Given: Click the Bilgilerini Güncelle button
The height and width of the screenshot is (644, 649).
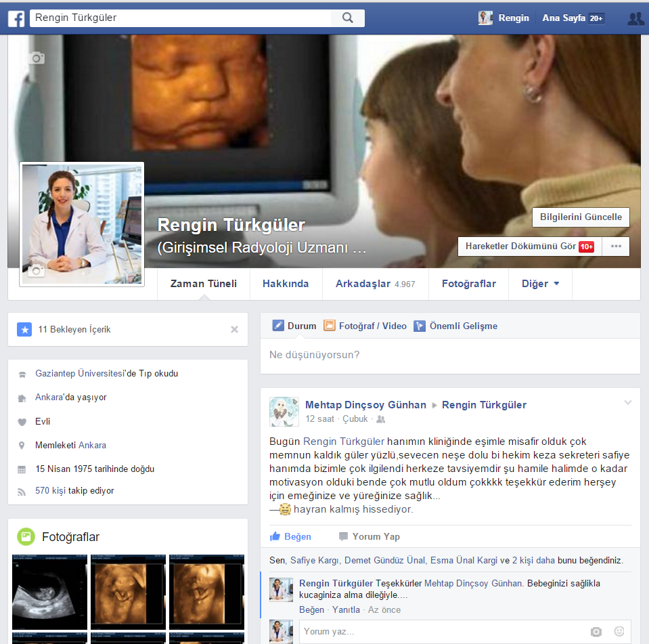Looking at the screenshot, I should [x=581, y=217].
